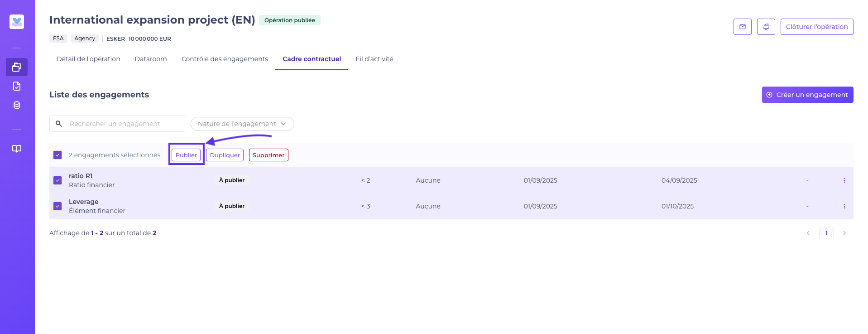Click the envelope mail icon button
This screenshot has height=334, width=868.
(742, 27)
